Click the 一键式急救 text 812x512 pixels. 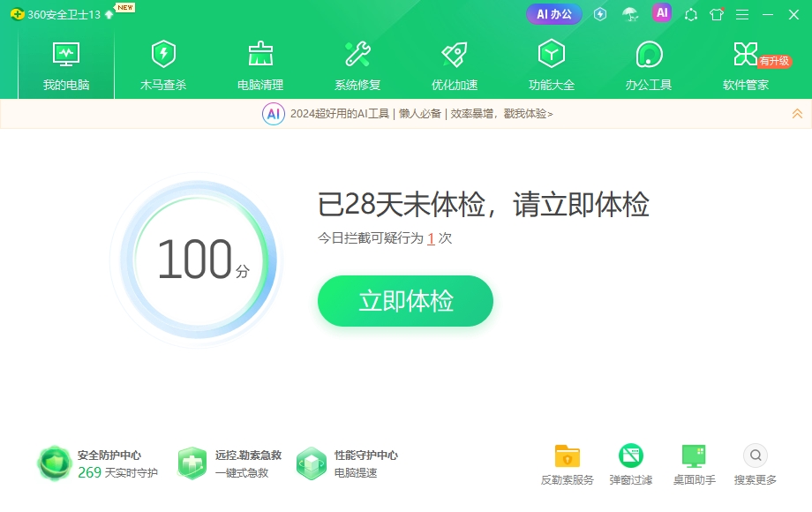242,472
